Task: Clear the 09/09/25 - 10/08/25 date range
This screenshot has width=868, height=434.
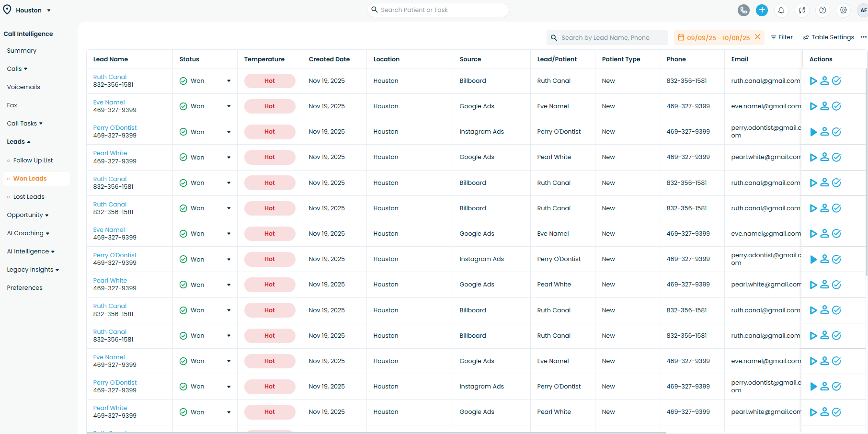Action: (757, 37)
